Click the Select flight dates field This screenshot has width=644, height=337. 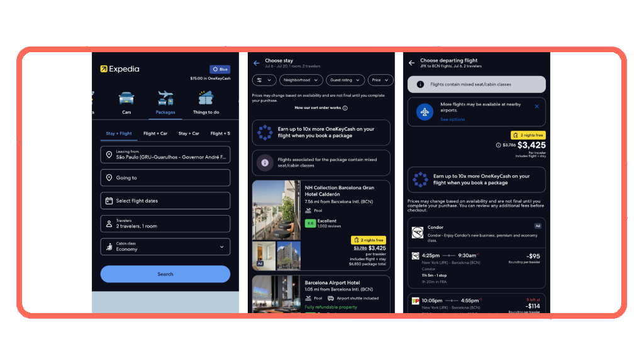(165, 201)
